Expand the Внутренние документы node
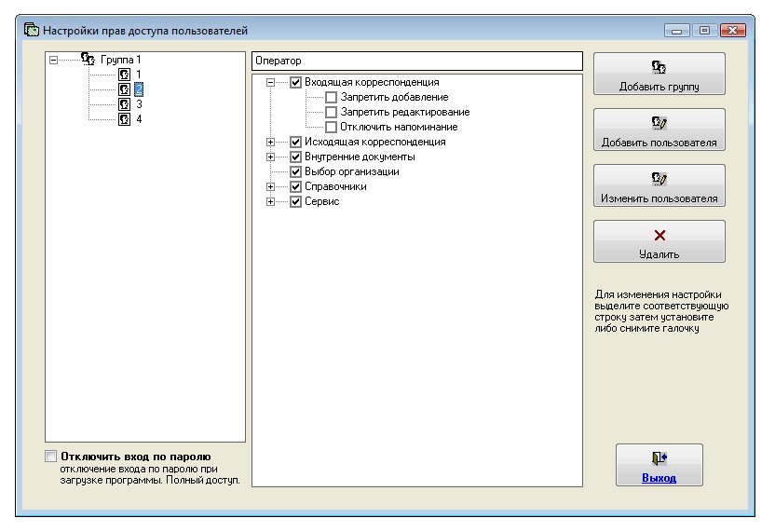 270,157
